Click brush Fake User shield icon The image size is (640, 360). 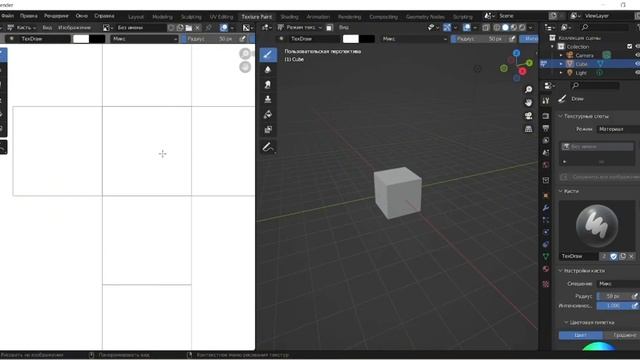click(613, 256)
